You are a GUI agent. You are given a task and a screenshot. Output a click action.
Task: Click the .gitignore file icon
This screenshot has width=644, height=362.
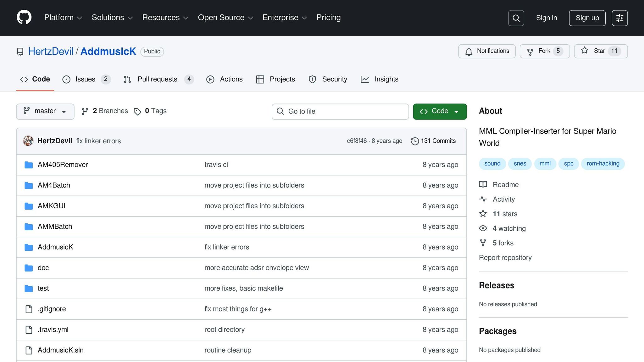[29, 309]
